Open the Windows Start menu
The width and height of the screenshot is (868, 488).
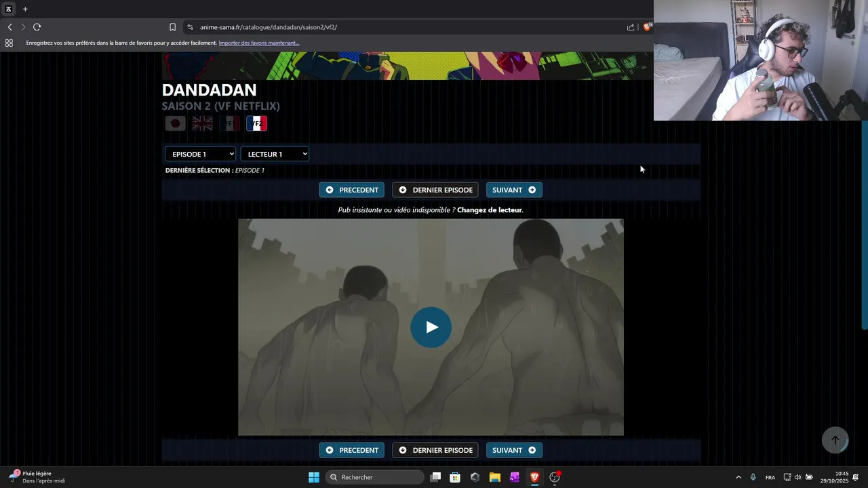(x=314, y=477)
